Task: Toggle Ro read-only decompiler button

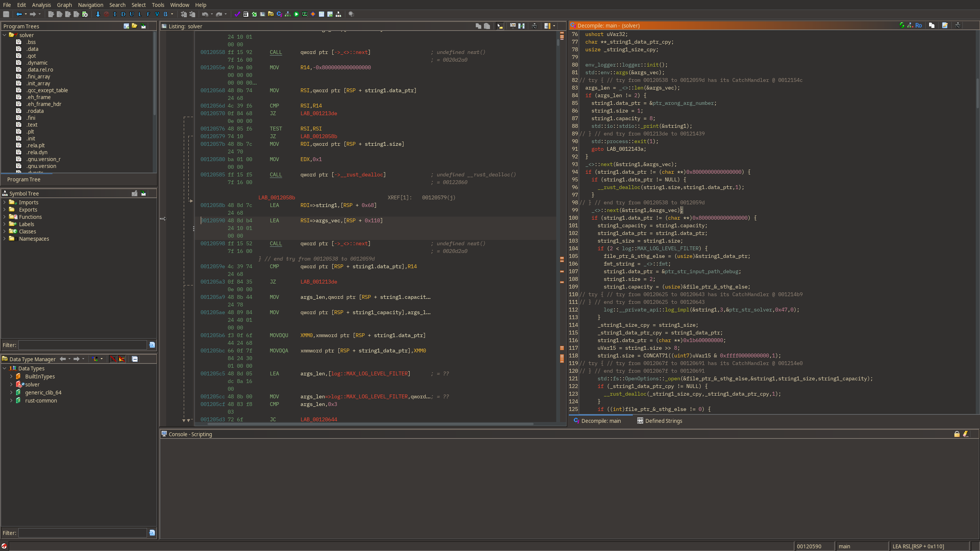Action: tap(918, 26)
